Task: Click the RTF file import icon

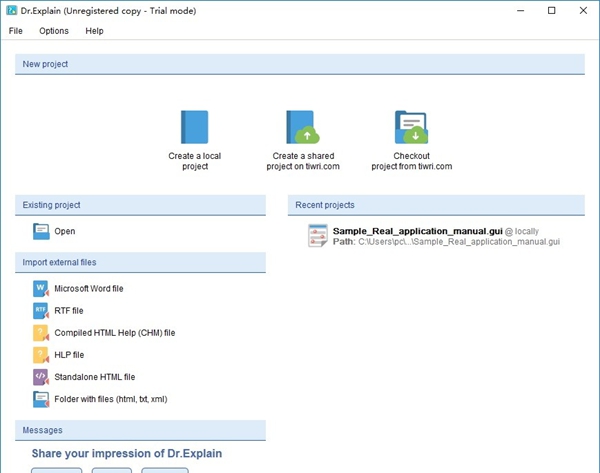Action: (41, 311)
